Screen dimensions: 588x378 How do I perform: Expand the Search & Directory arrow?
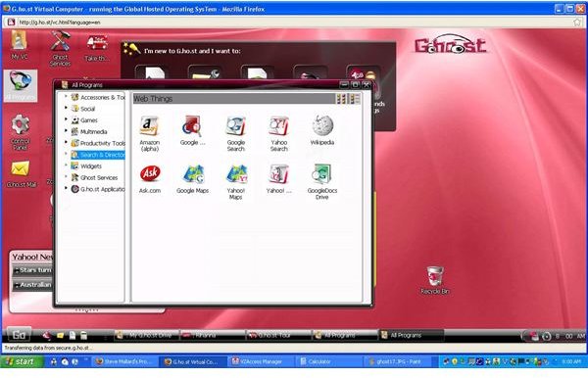tap(66, 154)
